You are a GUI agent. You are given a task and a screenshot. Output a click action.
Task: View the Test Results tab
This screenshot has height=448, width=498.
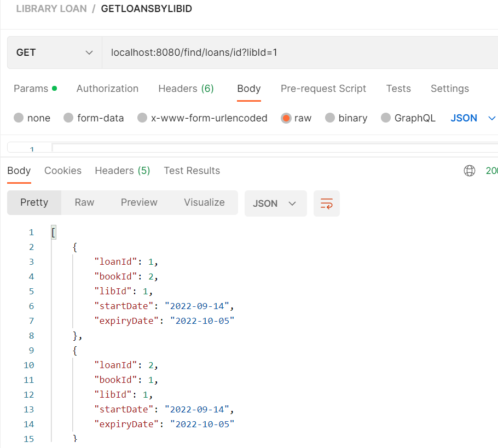coord(192,171)
